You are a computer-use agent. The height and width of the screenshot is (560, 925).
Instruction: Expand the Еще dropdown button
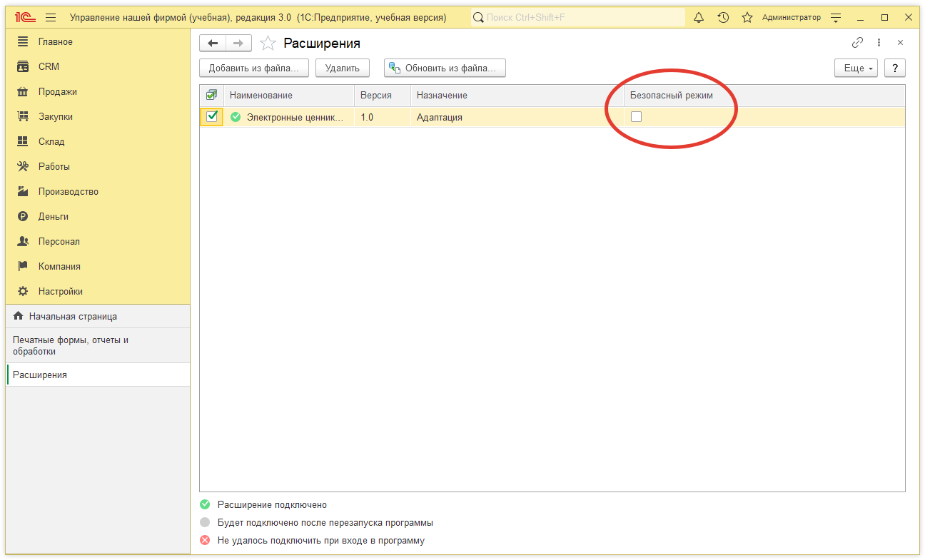pyautogui.click(x=856, y=68)
